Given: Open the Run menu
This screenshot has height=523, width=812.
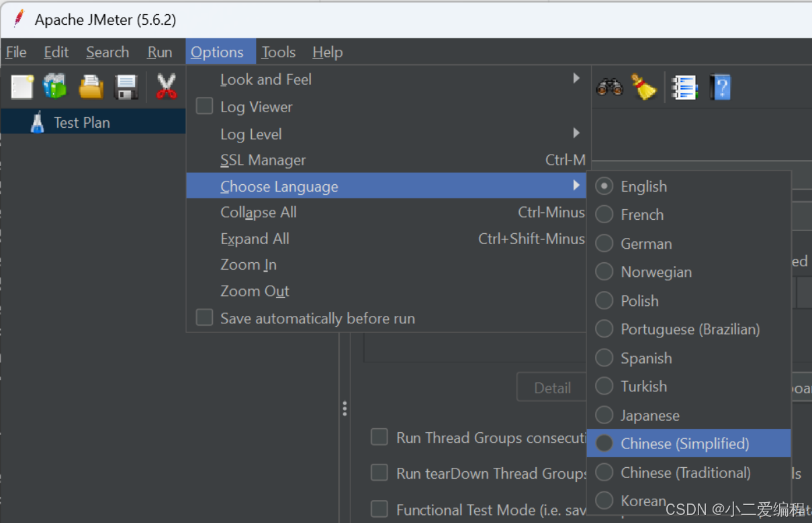Looking at the screenshot, I should click(x=160, y=52).
